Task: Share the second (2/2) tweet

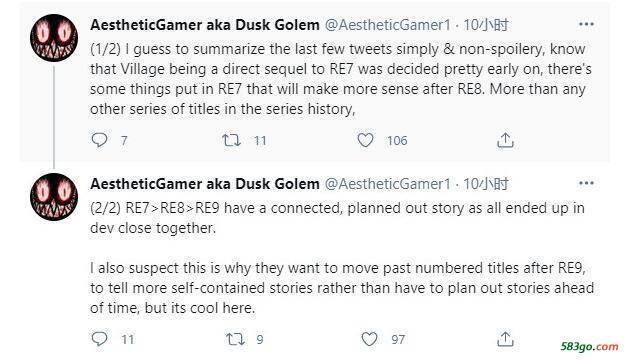Action: click(505, 339)
